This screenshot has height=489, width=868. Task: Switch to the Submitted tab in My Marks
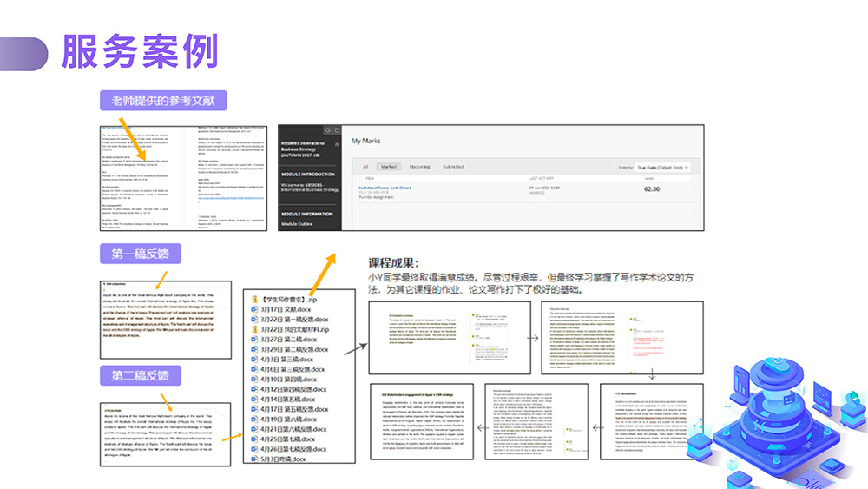point(453,167)
